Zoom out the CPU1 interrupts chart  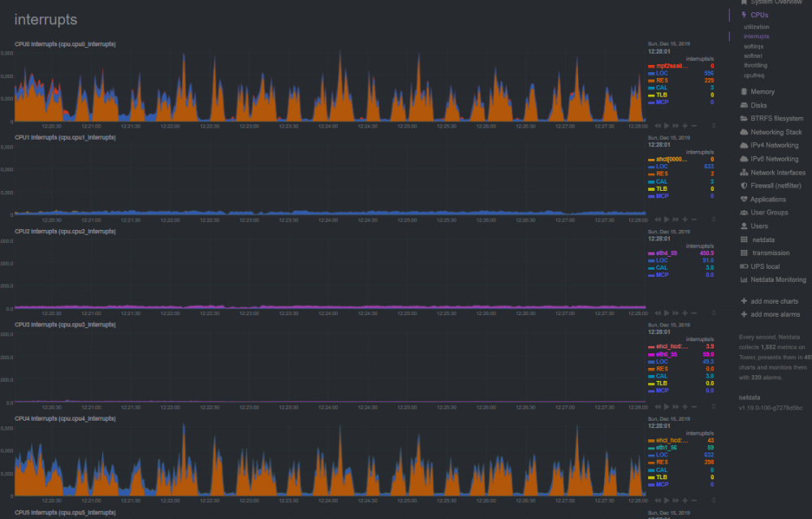(694, 219)
